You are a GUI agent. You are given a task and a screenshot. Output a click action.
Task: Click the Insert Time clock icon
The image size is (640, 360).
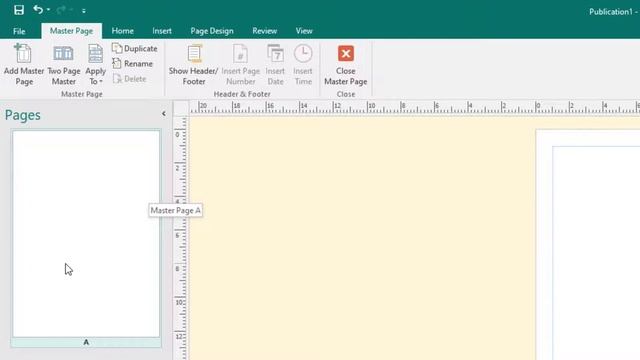pos(303,53)
